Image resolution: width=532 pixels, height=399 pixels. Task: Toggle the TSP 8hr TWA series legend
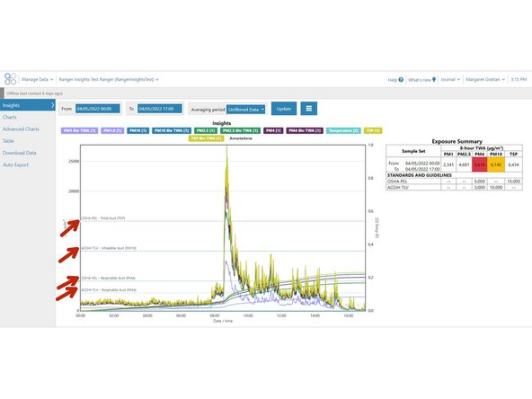point(207,138)
